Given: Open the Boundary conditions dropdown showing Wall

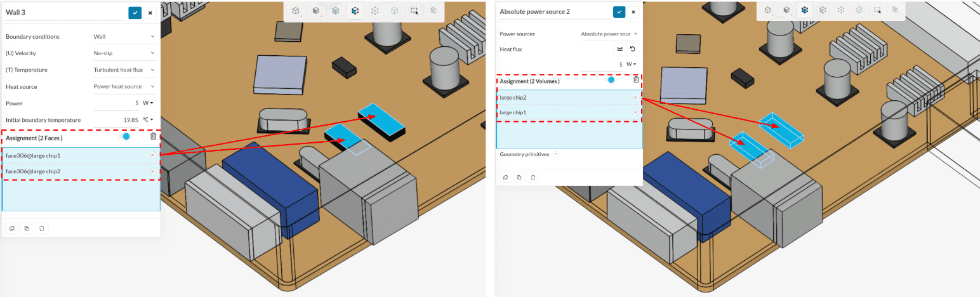Looking at the screenshot, I should tap(124, 37).
